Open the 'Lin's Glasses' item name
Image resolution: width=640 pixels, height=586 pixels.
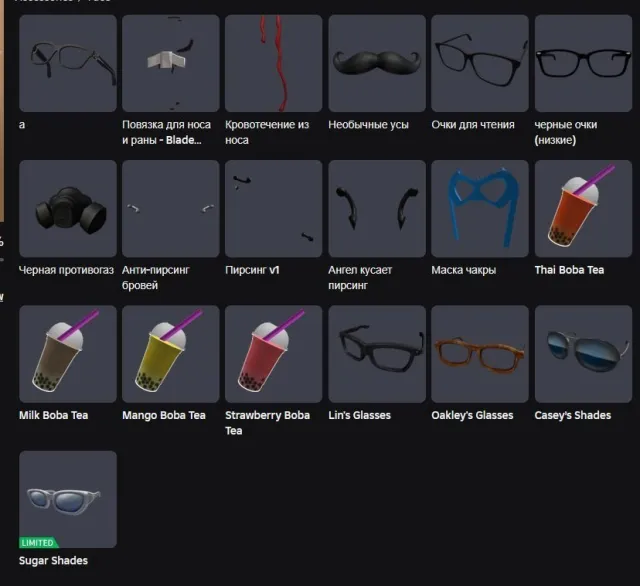[x=359, y=415]
